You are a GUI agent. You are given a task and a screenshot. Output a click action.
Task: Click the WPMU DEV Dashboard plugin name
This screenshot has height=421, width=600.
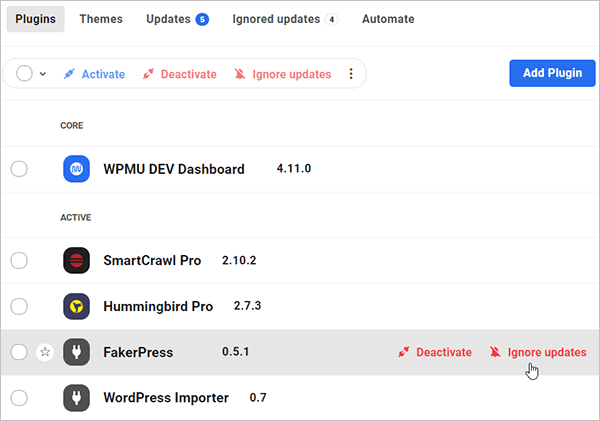point(174,169)
